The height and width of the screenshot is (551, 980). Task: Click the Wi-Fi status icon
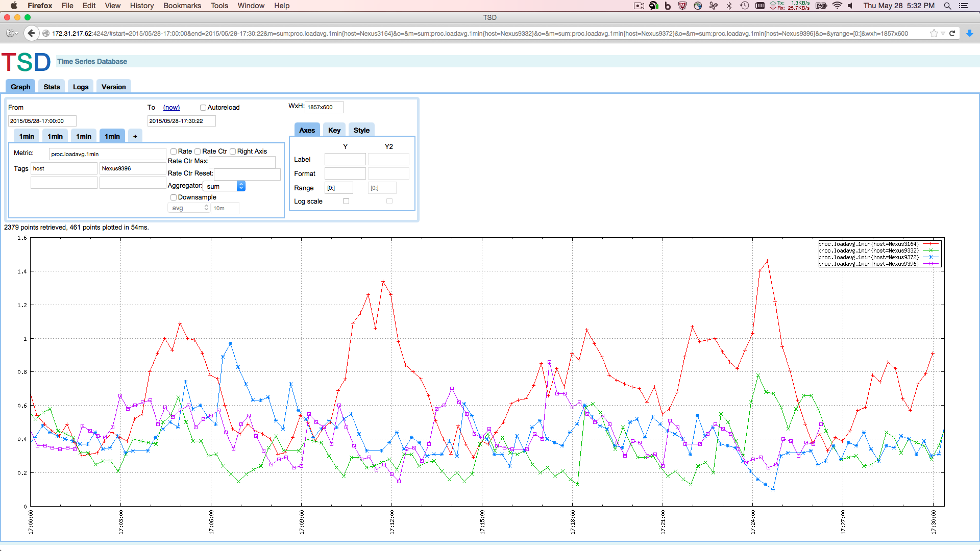(837, 6)
